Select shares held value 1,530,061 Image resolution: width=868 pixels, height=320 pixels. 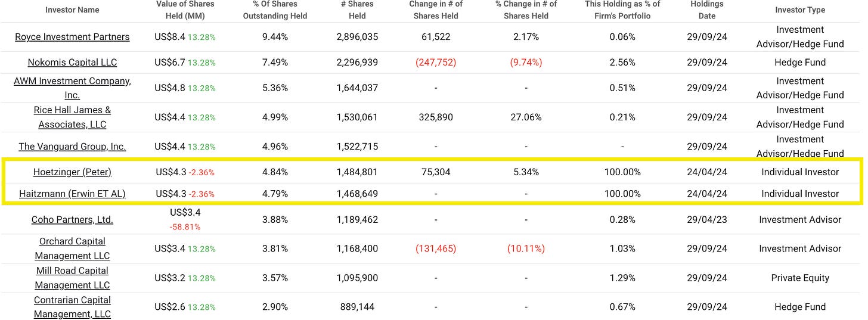(357, 117)
